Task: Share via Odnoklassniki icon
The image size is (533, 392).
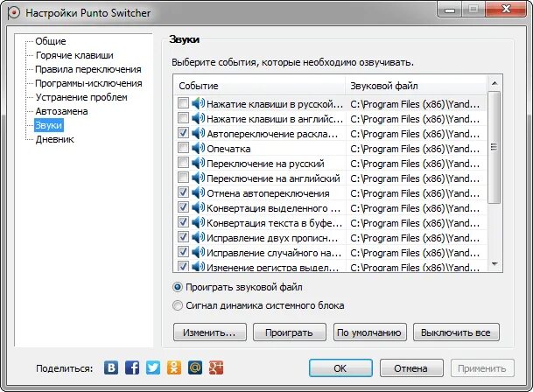Action: [174, 367]
